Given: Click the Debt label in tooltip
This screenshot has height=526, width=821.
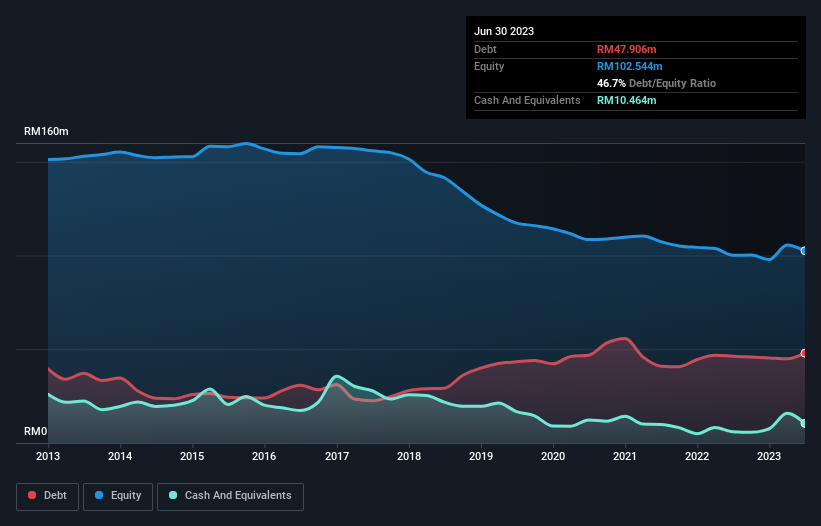Looking at the screenshot, I should (x=485, y=49).
